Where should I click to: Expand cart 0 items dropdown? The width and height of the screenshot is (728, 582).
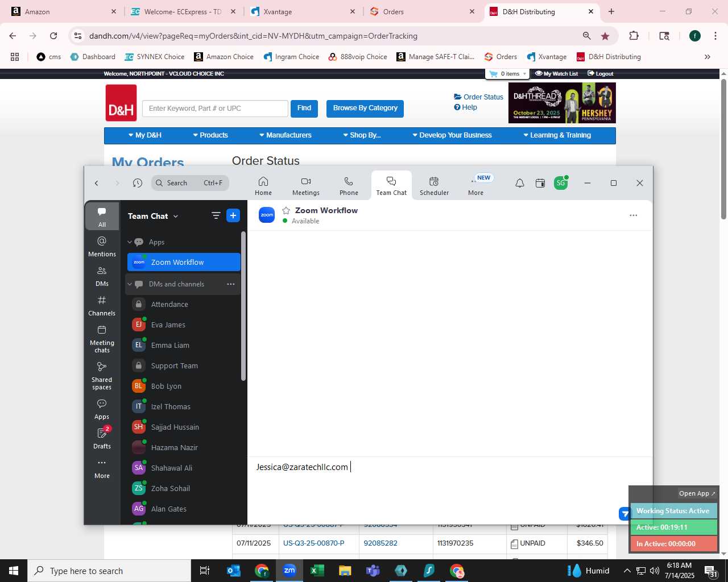[x=508, y=74]
